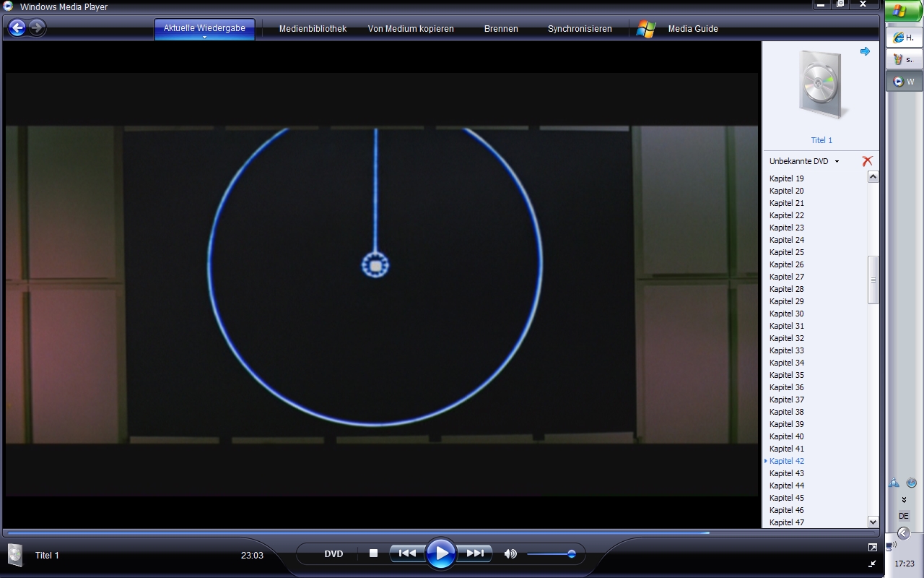Go back with the blue arrow button
This screenshot has height=578, width=924.
[x=17, y=28]
